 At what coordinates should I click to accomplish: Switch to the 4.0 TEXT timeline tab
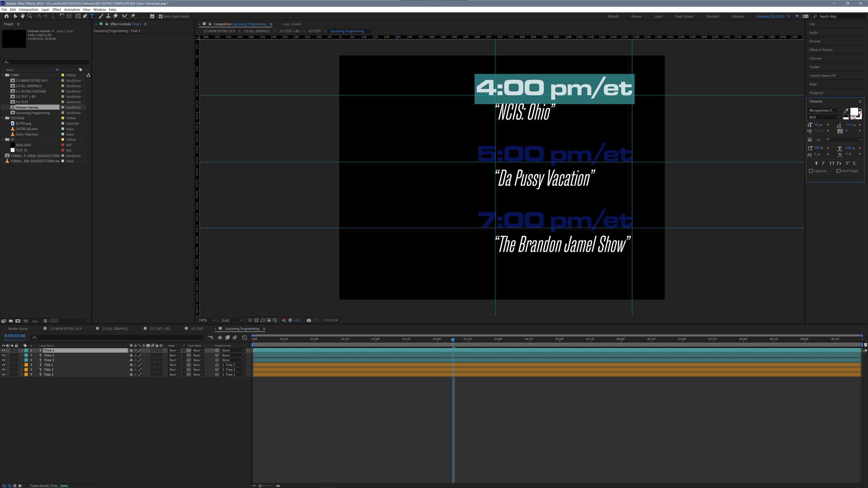197,329
